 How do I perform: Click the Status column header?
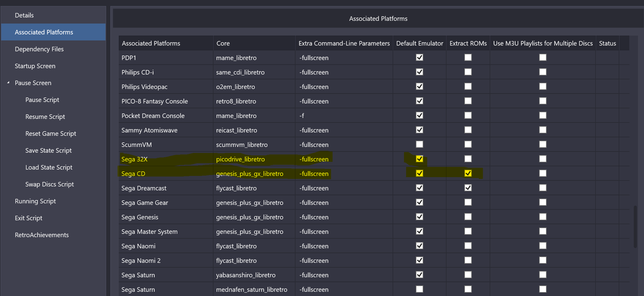pyautogui.click(x=608, y=43)
